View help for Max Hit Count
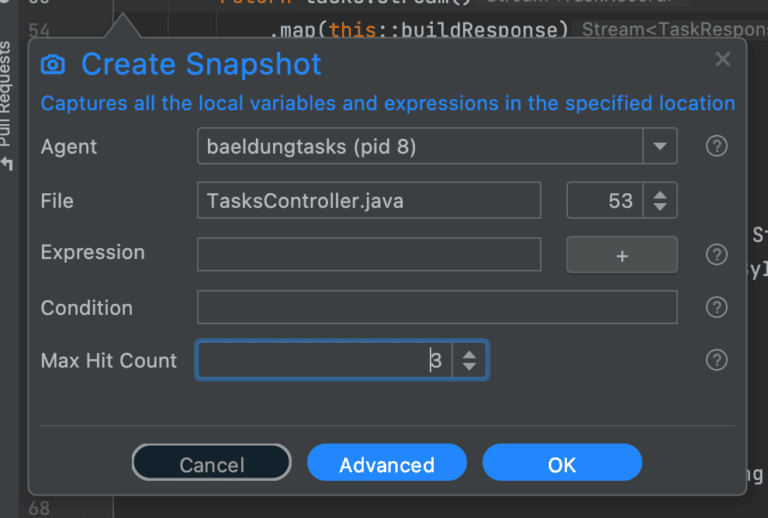The image size is (768, 518). (x=716, y=361)
